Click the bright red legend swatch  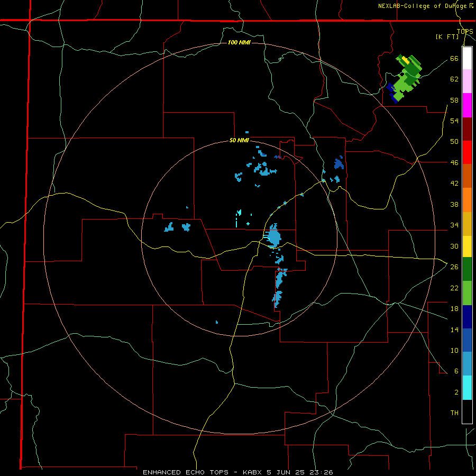[467, 152]
